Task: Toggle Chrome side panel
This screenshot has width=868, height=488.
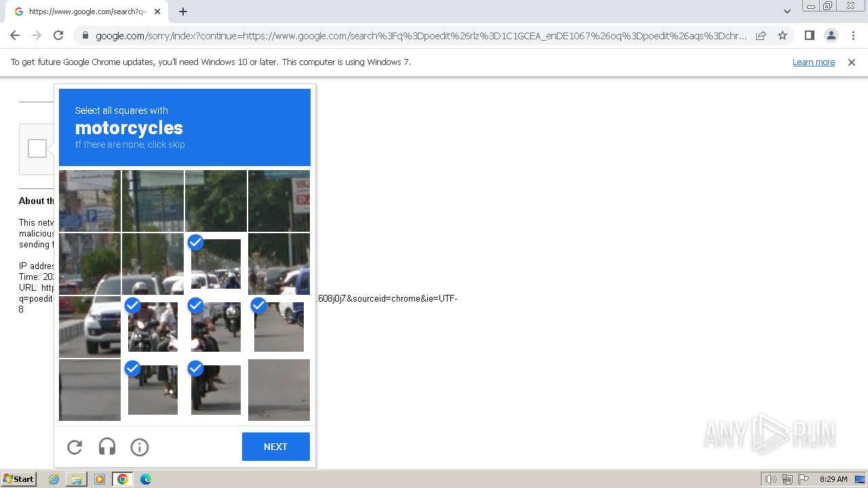Action: coord(809,35)
